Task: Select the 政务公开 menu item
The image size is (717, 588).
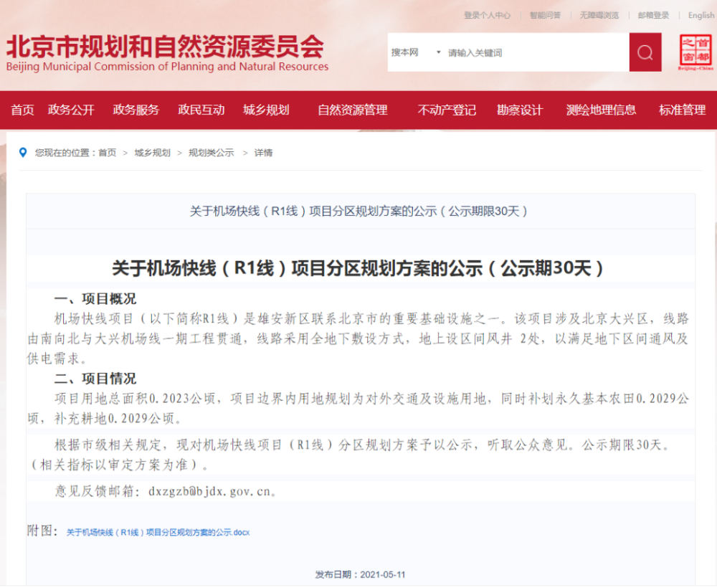Action: coord(71,110)
